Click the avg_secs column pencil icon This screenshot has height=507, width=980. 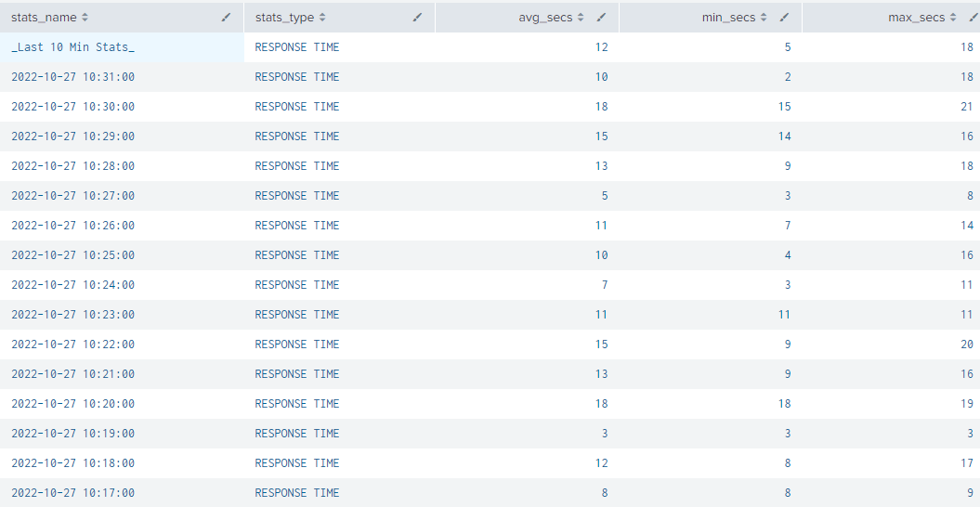tap(601, 18)
